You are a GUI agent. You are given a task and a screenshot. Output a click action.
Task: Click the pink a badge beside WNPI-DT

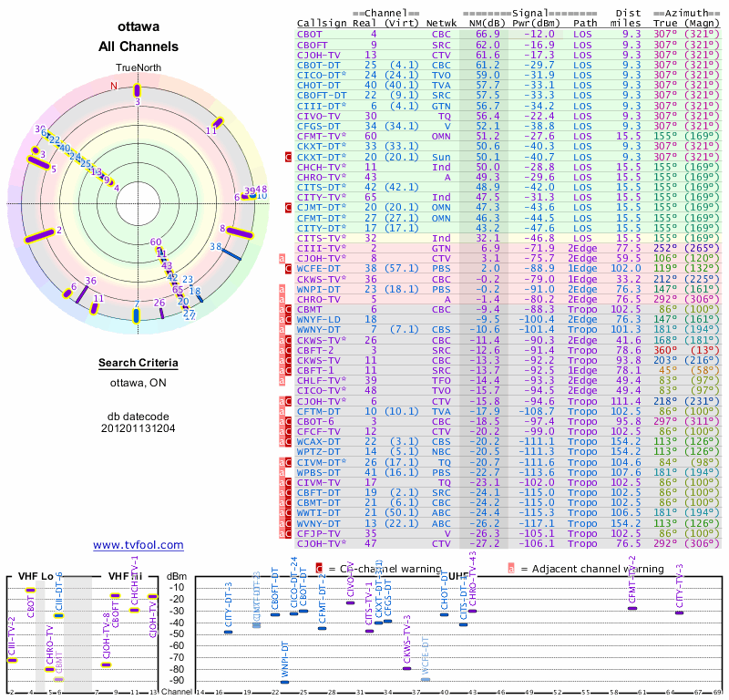(x=282, y=289)
